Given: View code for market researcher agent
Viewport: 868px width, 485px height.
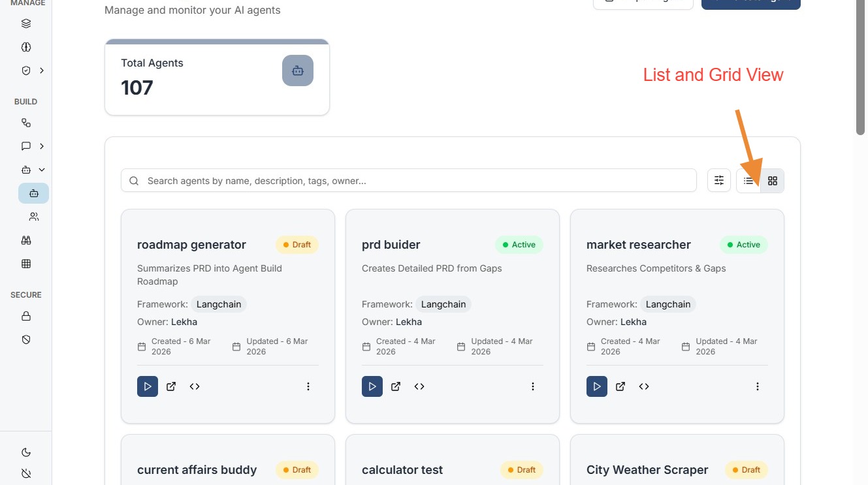Looking at the screenshot, I should pos(644,386).
